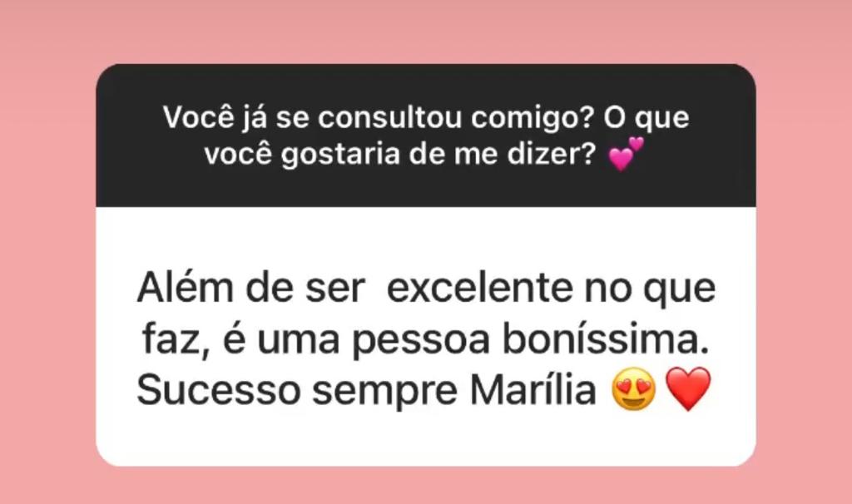Click the word "faz," in the reply

click(x=176, y=340)
